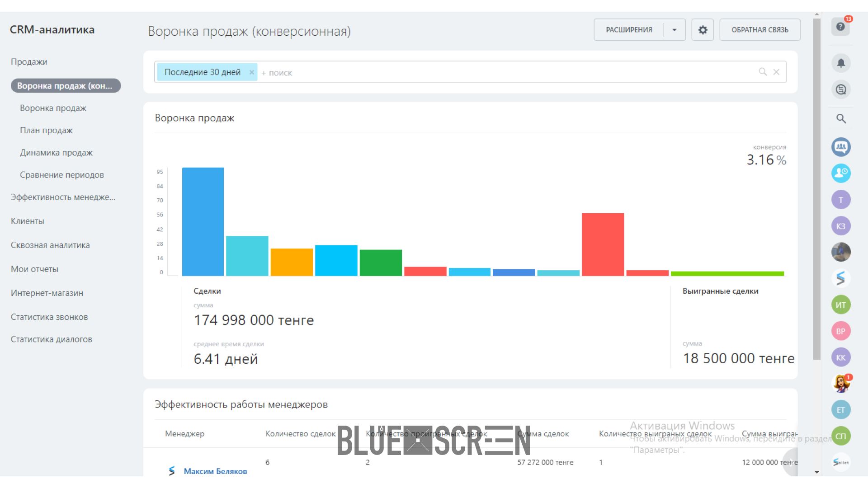This screenshot has height=488, width=868.
Task: Click the CRM-аналитика title
Action: click(x=52, y=30)
